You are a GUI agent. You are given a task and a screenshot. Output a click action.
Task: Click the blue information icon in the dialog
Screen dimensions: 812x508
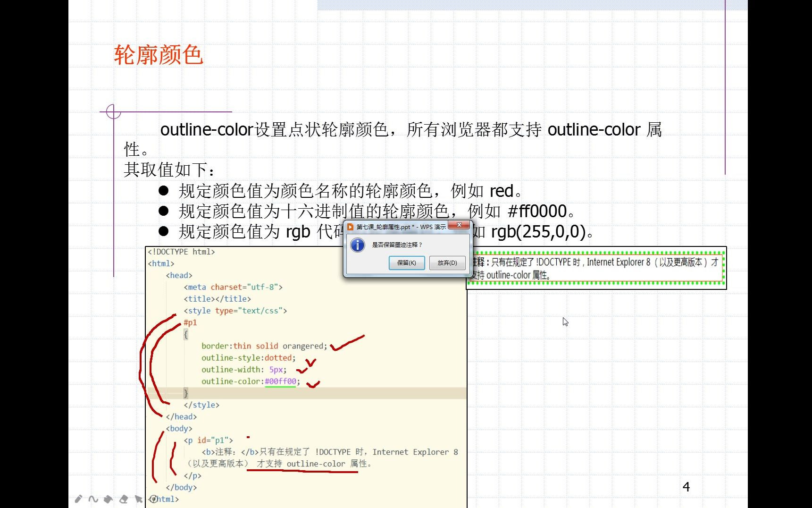(357, 245)
